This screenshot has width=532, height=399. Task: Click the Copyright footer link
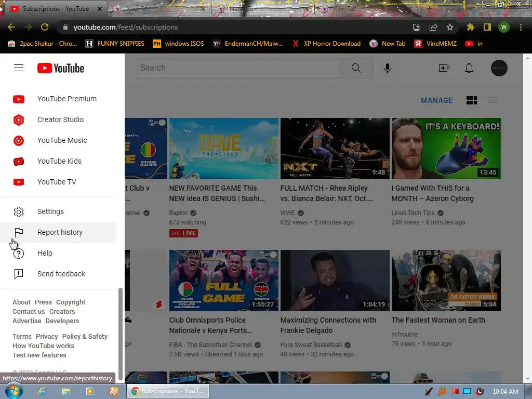(71, 302)
